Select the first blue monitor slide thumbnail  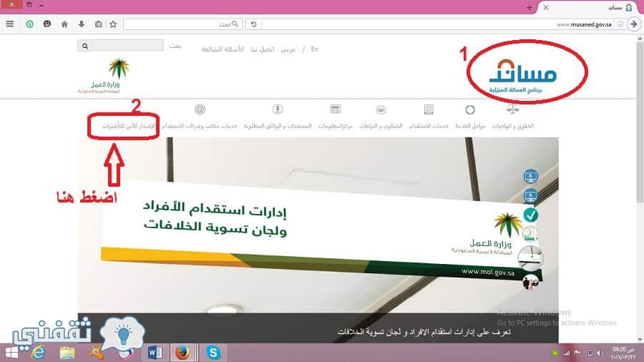click(x=531, y=177)
